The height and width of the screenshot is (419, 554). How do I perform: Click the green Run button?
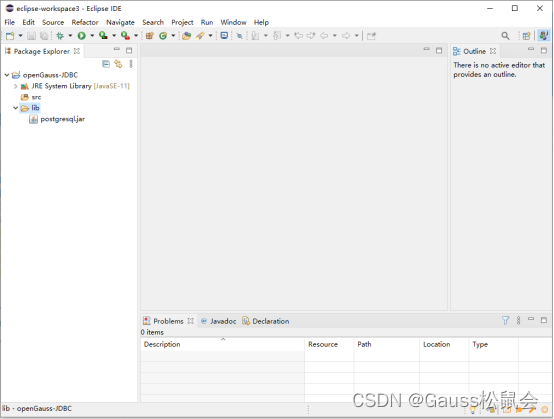tap(82, 36)
